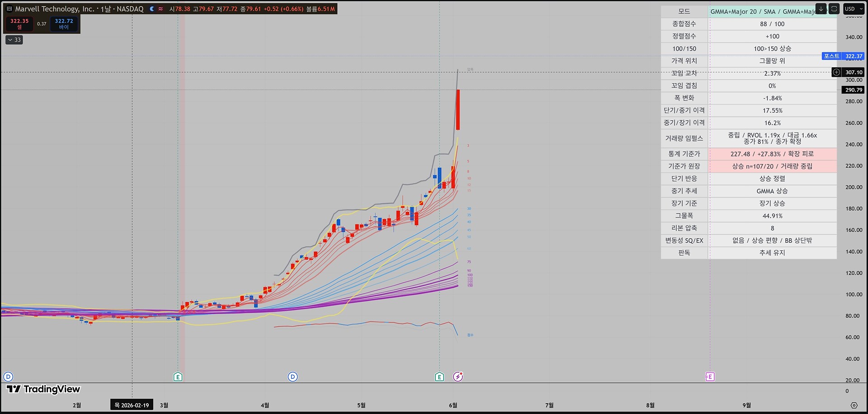Click the plus icon beside 307.10 price

point(836,72)
